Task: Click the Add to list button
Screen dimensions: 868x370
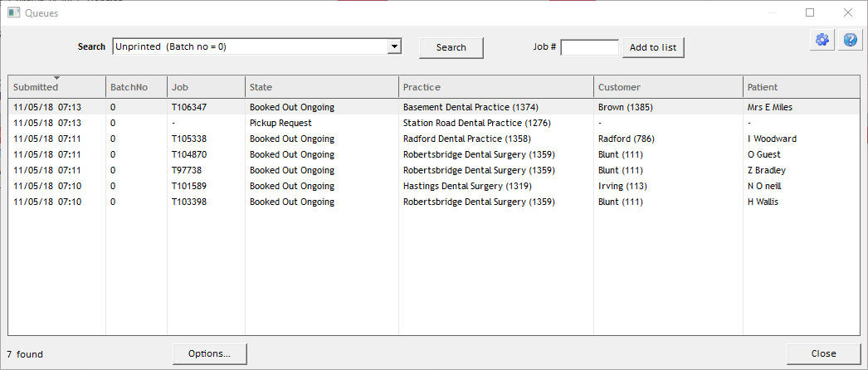Action: [x=652, y=47]
